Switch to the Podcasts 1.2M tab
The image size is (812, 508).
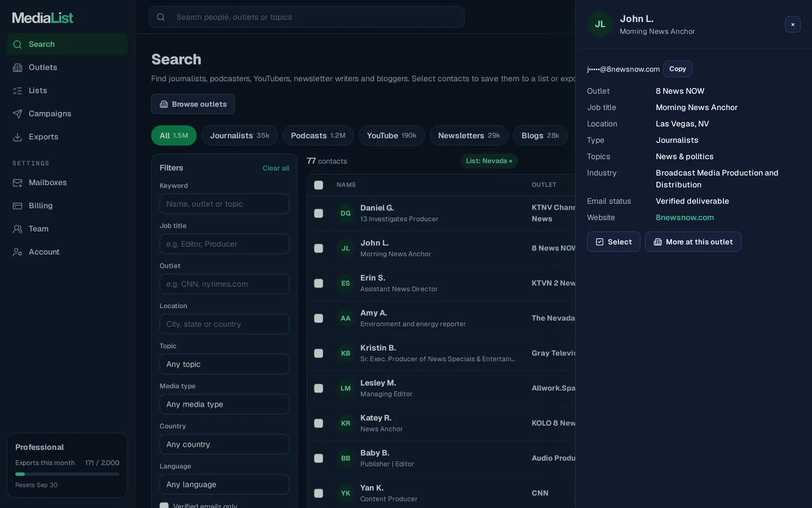[318, 135]
